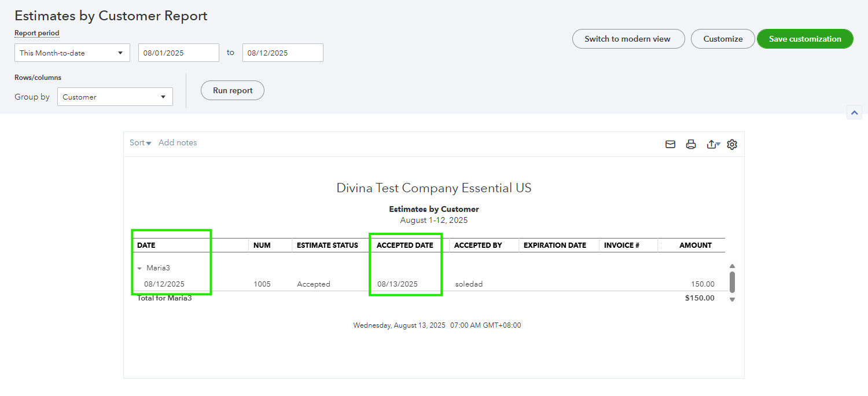Open the export report icon menu
Screen dimensions: 868x396
(x=713, y=144)
